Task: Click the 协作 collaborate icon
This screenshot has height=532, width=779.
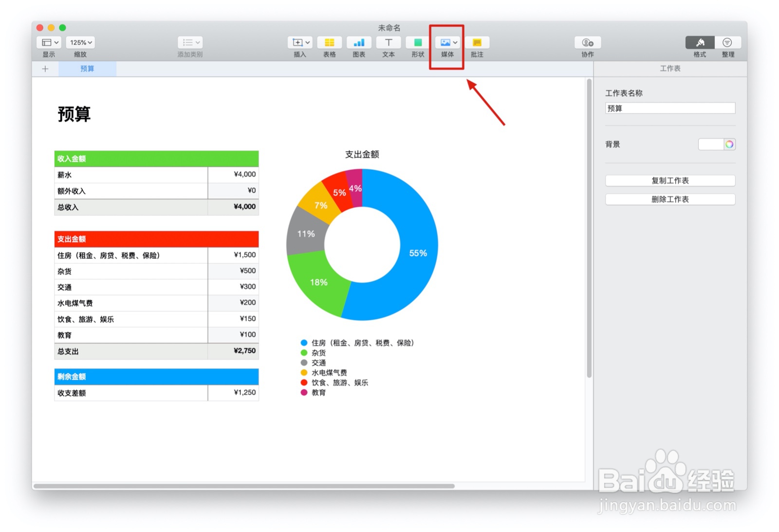Action: [x=588, y=42]
